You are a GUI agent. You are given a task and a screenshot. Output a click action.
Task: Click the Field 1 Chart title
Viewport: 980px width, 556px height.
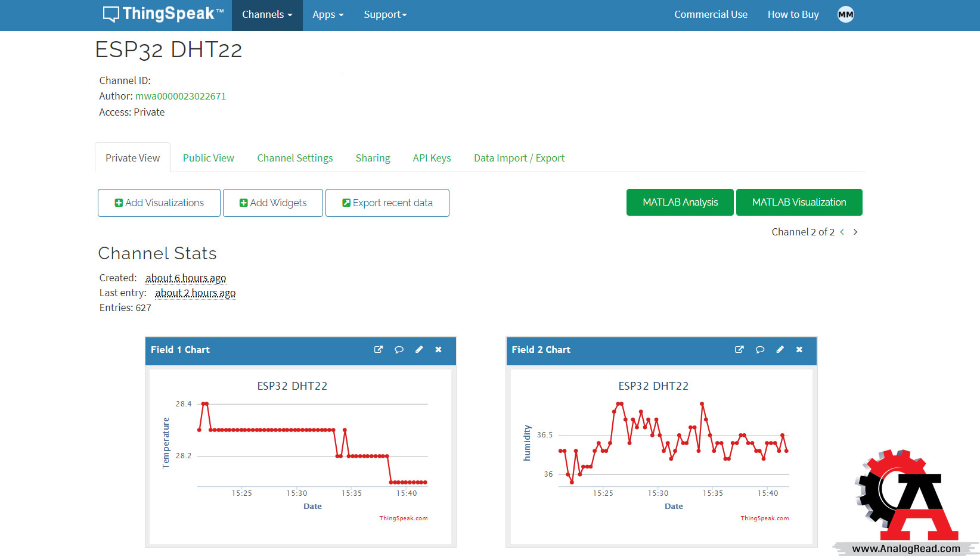point(180,350)
